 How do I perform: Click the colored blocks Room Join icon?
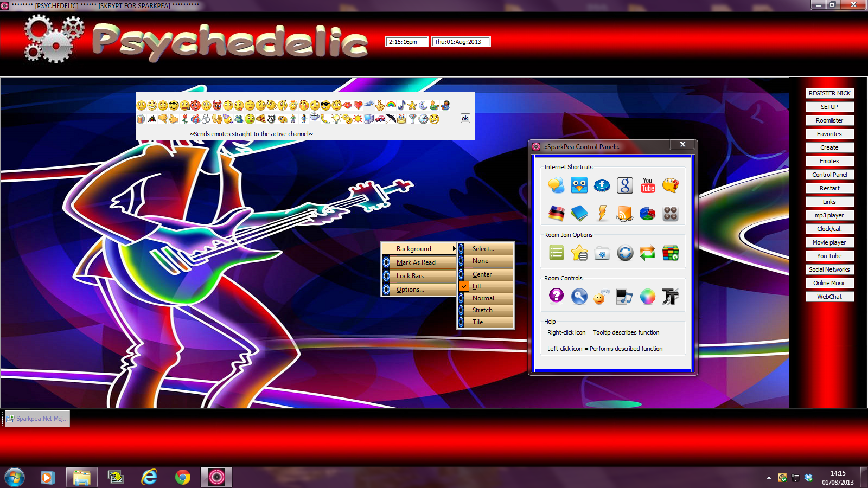(x=671, y=253)
